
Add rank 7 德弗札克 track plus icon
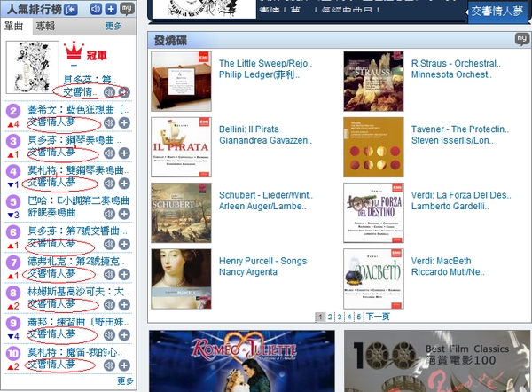124,274
